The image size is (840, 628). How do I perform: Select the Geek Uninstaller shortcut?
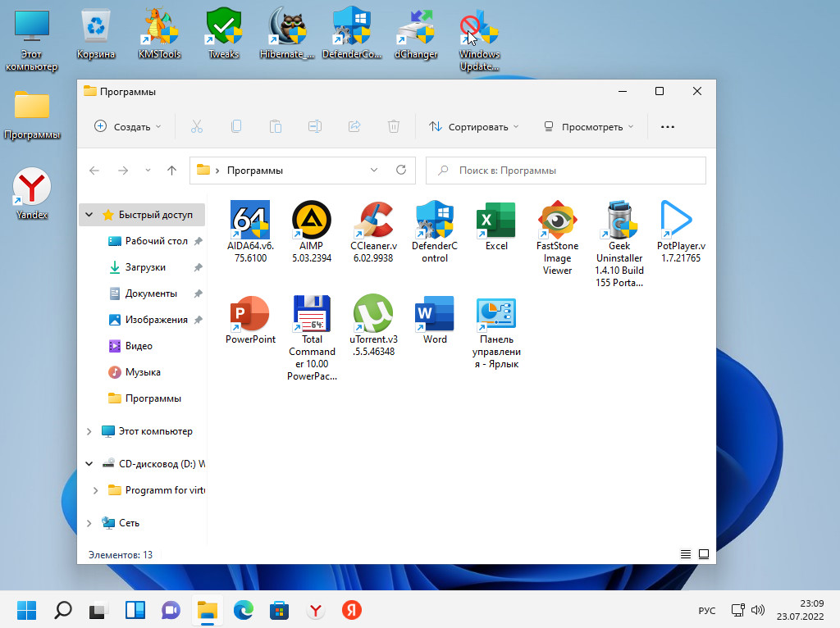619,243
